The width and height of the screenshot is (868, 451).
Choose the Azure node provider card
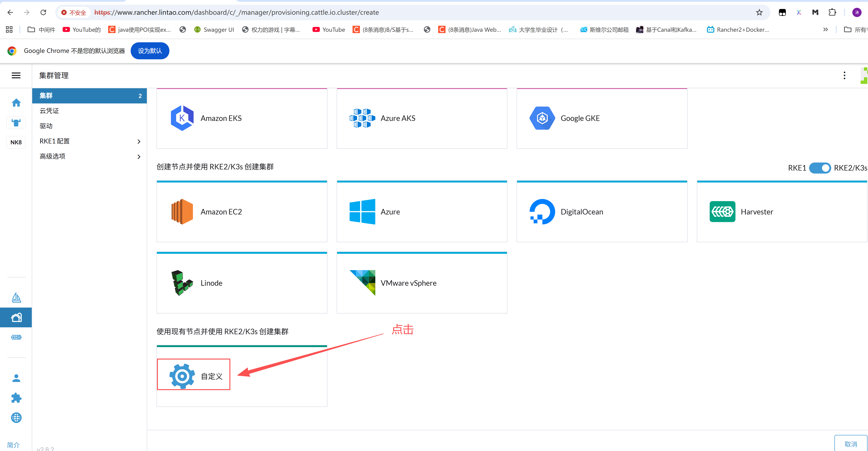click(422, 211)
